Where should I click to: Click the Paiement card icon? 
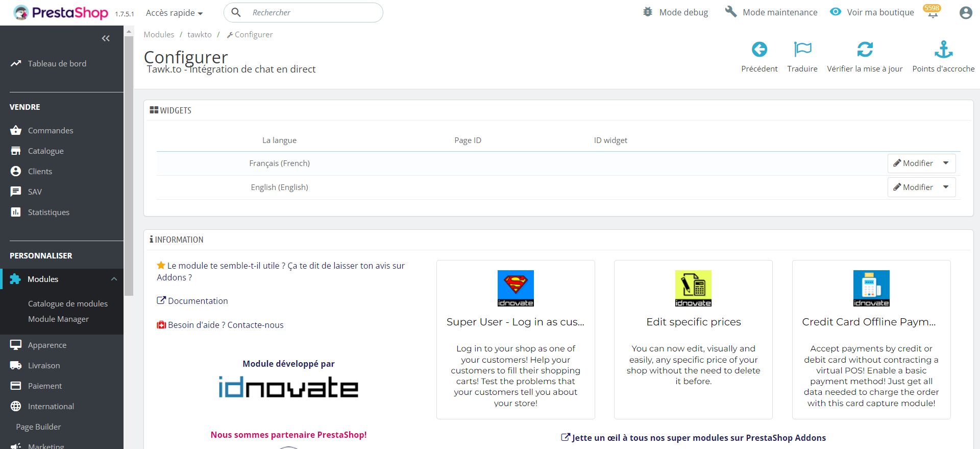tap(16, 386)
